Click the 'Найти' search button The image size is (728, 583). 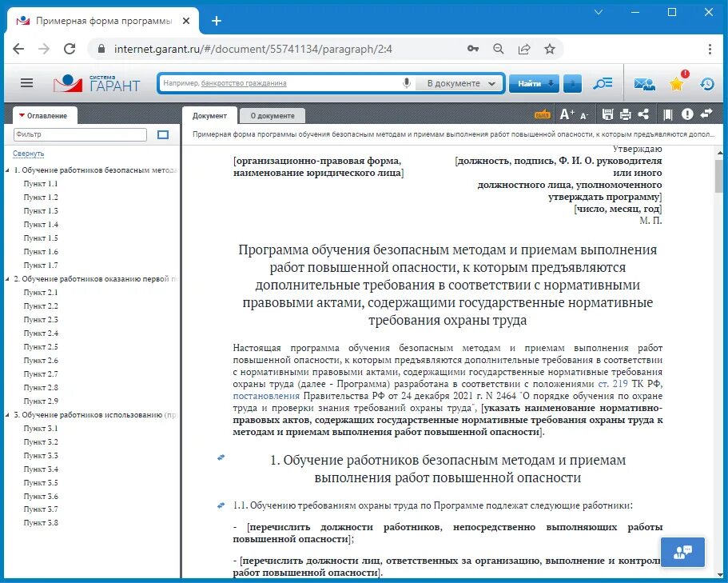click(x=535, y=84)
